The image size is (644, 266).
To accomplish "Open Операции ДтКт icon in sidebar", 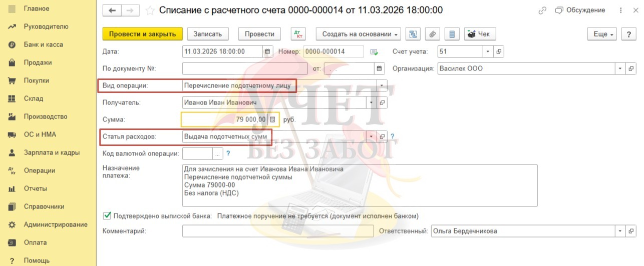I will pos(12,170).
